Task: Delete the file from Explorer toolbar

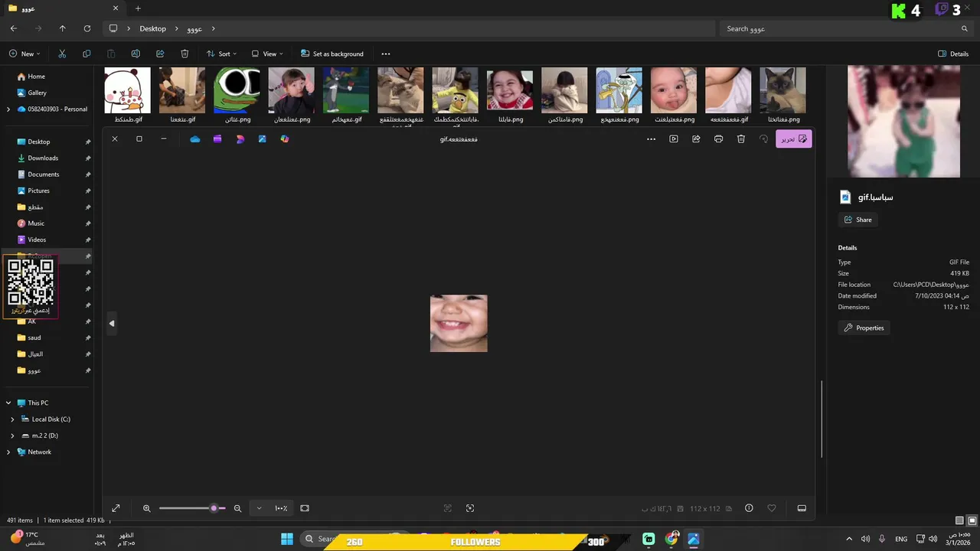Action: point(185,54)
